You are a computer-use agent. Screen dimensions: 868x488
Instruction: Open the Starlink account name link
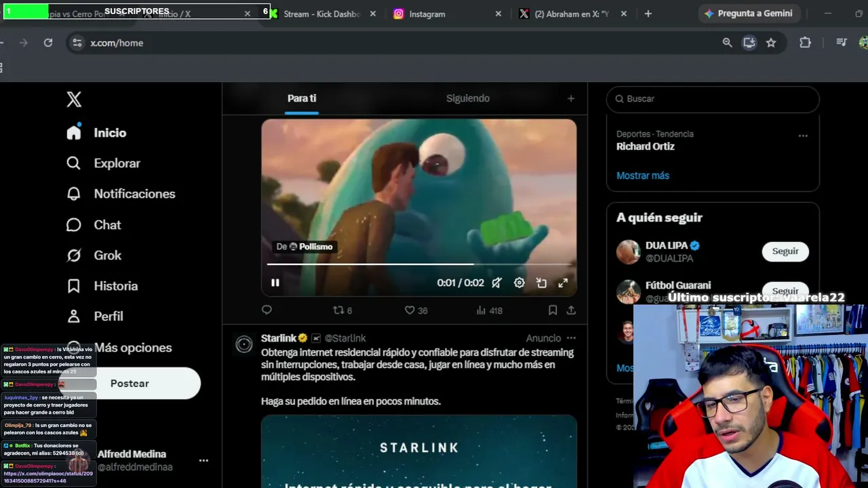(x=279, y=338)
